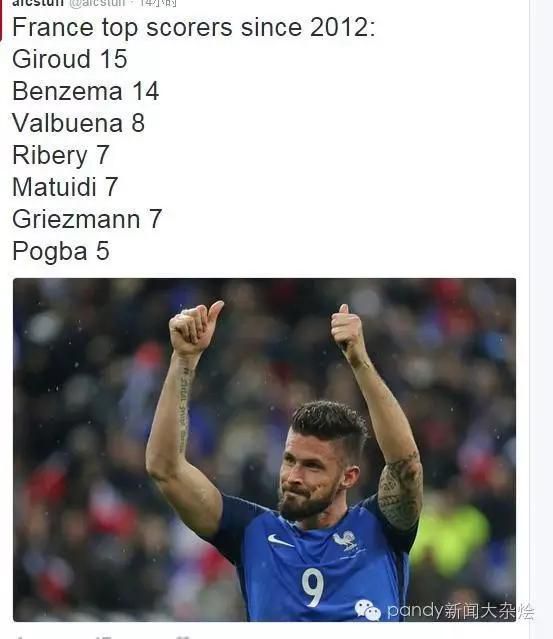This screenshot has height=639, width=553.
Task: Click the 'Ribery 7' line
Action: [x=61, y=155]
